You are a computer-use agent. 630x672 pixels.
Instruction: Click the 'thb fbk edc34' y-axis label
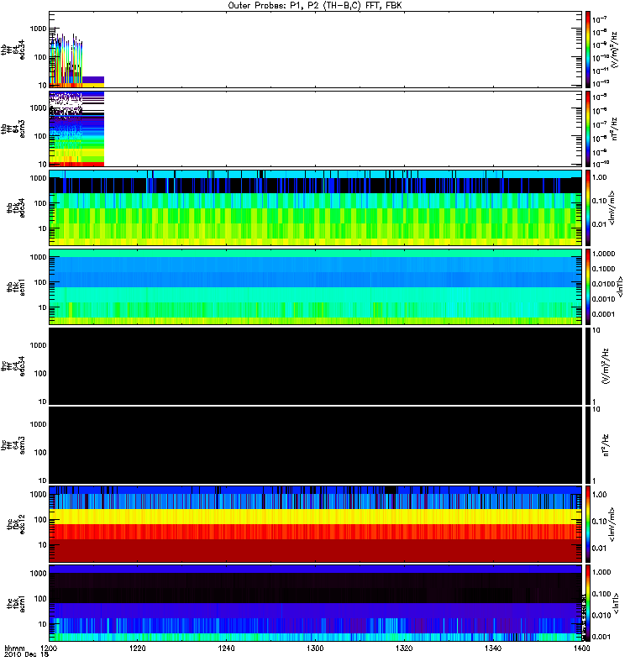16,207
